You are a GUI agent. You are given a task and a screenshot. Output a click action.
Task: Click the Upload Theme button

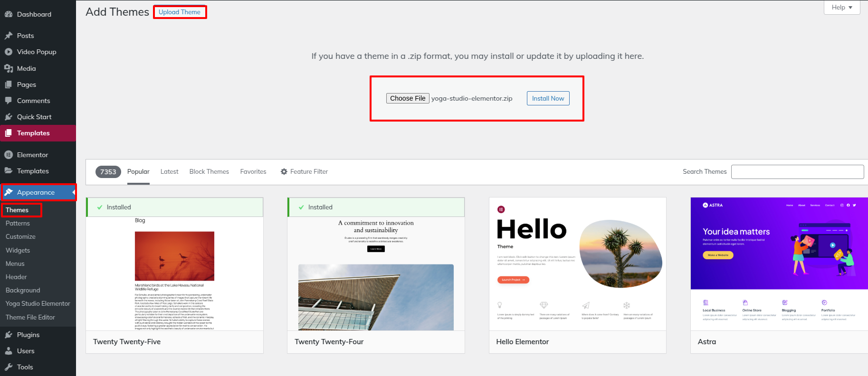[x=180, y=12]
